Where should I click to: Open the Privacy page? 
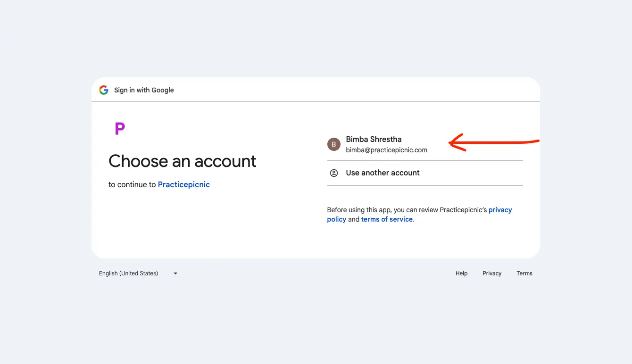coord(492,273)
